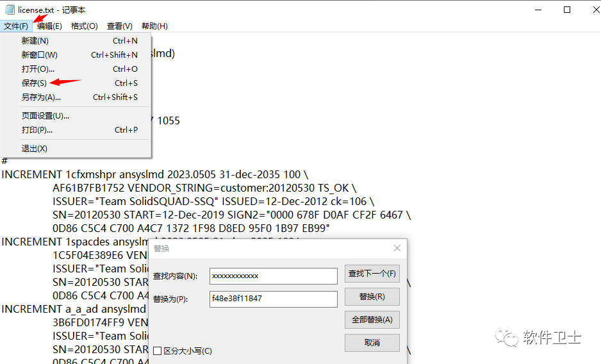This screenshot has height=364, width=601.
Task: Click the SIGN2="0000 678F D0AF line
Action: click(231, 215)
